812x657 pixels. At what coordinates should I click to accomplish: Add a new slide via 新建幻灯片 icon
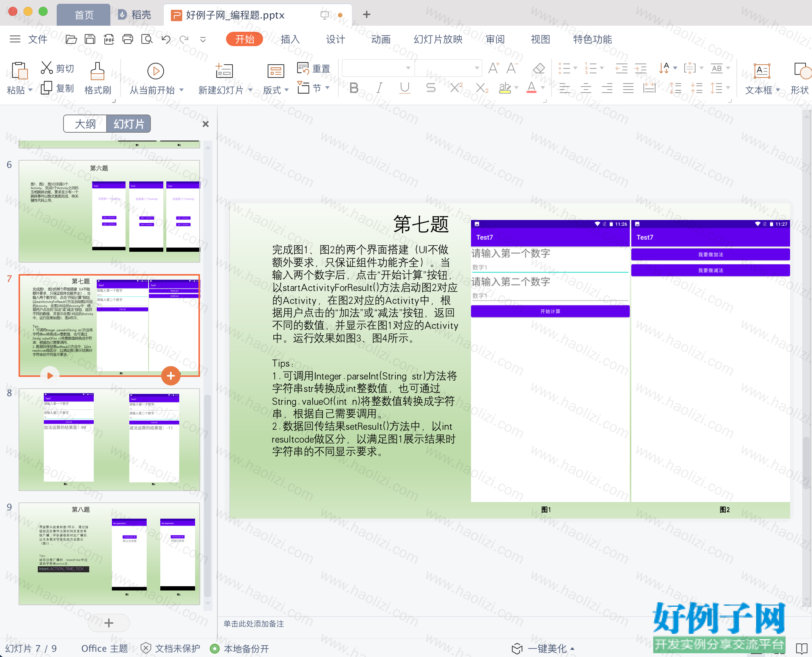click(224, 70)
